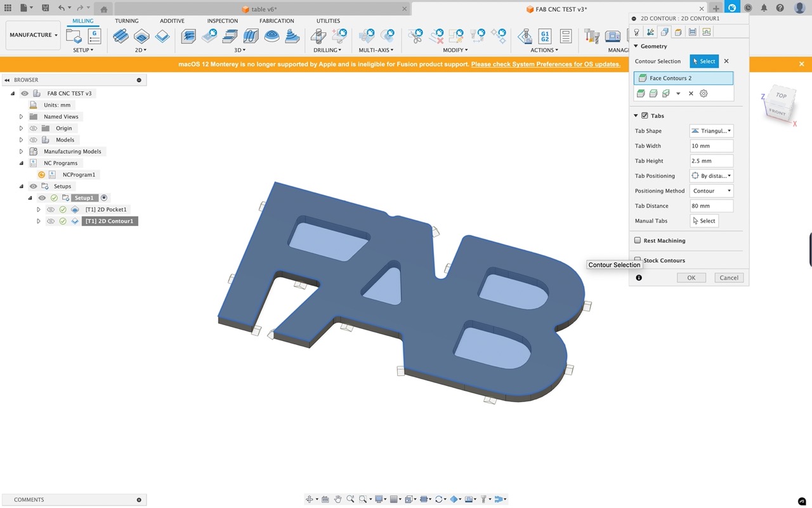
Task: Toggle visibility of FAB CNC TEST v3
Action: coord(25,93)
